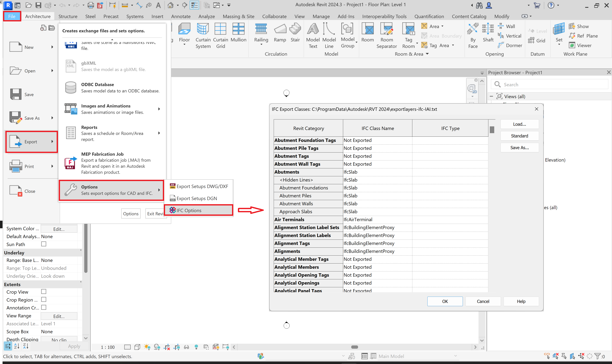
Task: Enable the Sun Path checkbox
Action: click(x=44, y=244)
